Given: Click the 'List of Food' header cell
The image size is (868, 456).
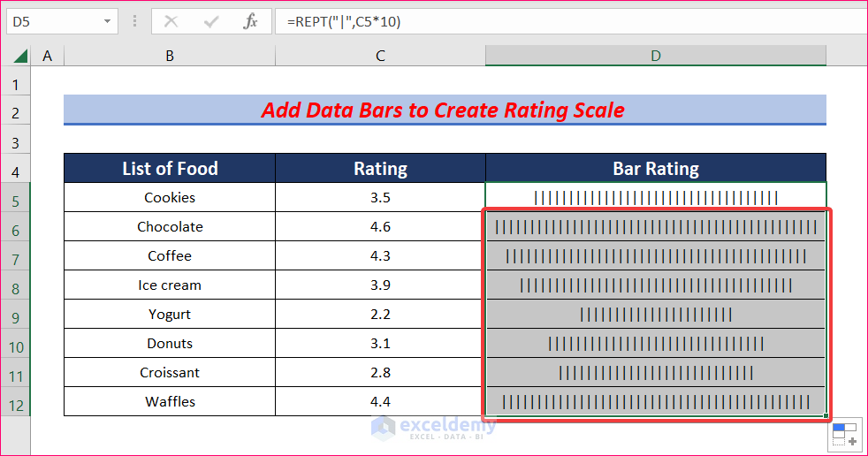Looking at the screenshot, I should tap(170, 168).
